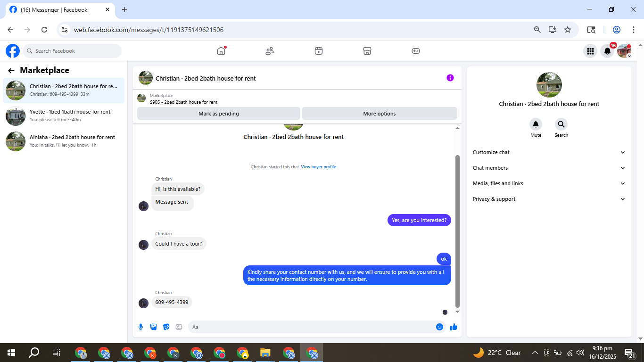644x362 pixels.
Task: Click the "Yes, are you interested?" message
Action: [419, 220]
